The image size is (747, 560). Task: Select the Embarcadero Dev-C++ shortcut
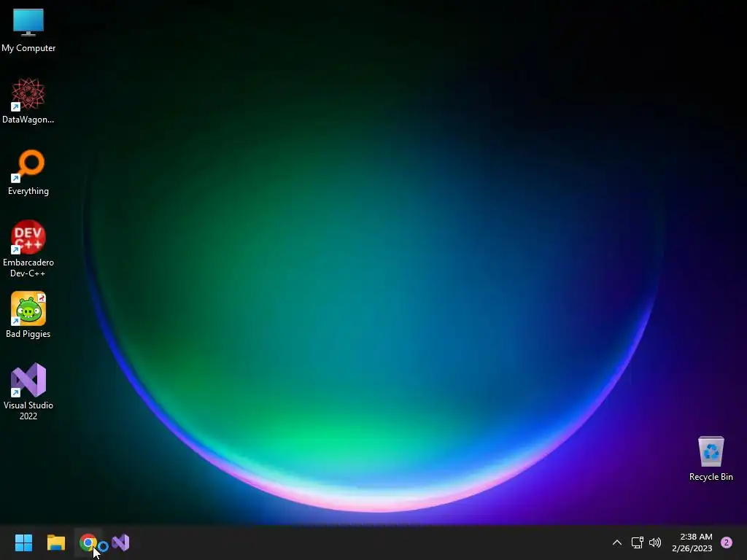28,249
